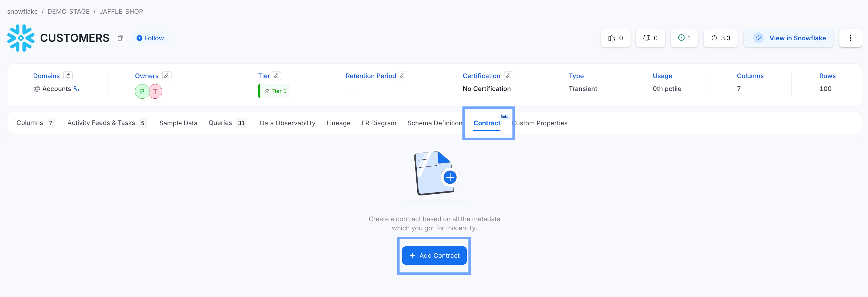
Task: Open the Sample Data tab
Action: (x=178, y=123)
